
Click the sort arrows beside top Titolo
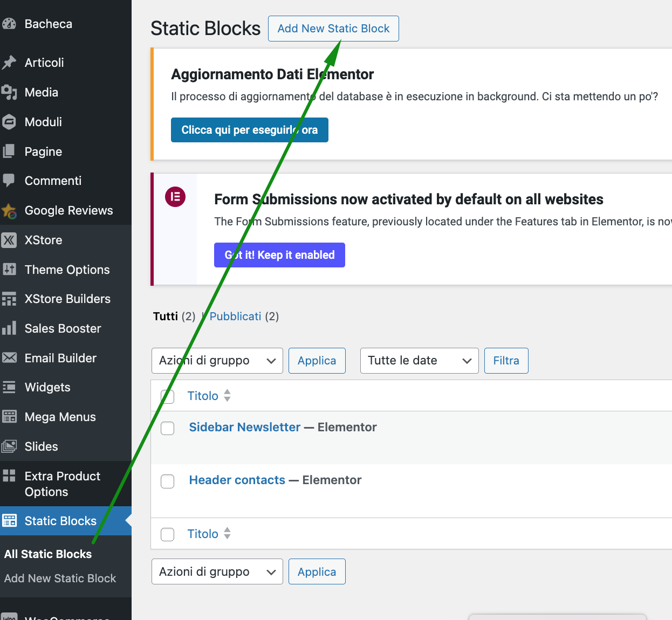click(x=227, y=396)
